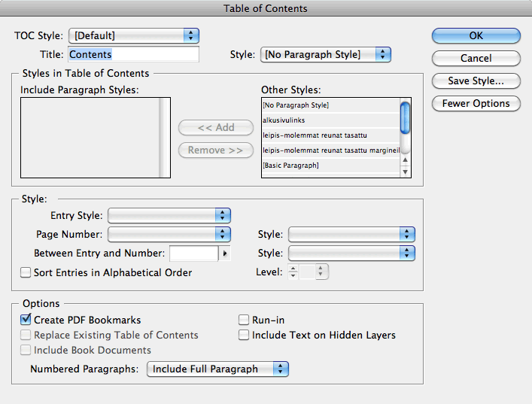Click the Between Entry and Number flyout arrow
This screenshot has width=532, height=404.
(x=223, y=254)
